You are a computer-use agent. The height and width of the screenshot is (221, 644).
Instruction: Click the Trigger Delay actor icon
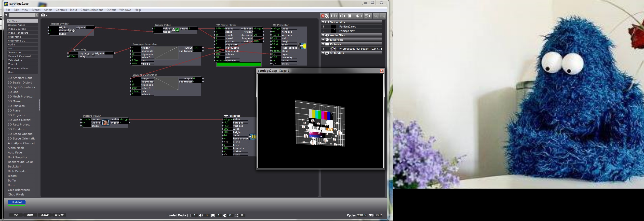click(x=90, y=54)
